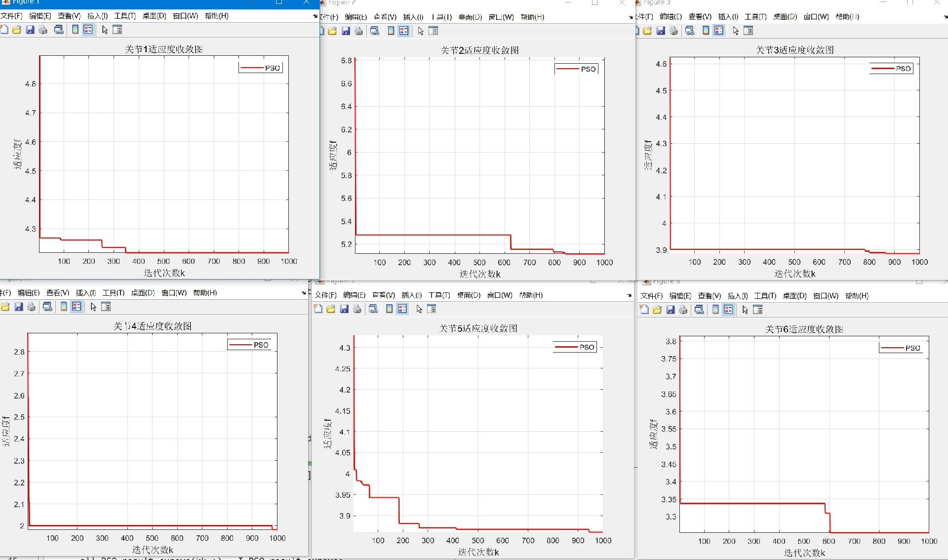Open 工具(T) menu in Figure 6
This screenshot has height=560, width=948.
765,296
